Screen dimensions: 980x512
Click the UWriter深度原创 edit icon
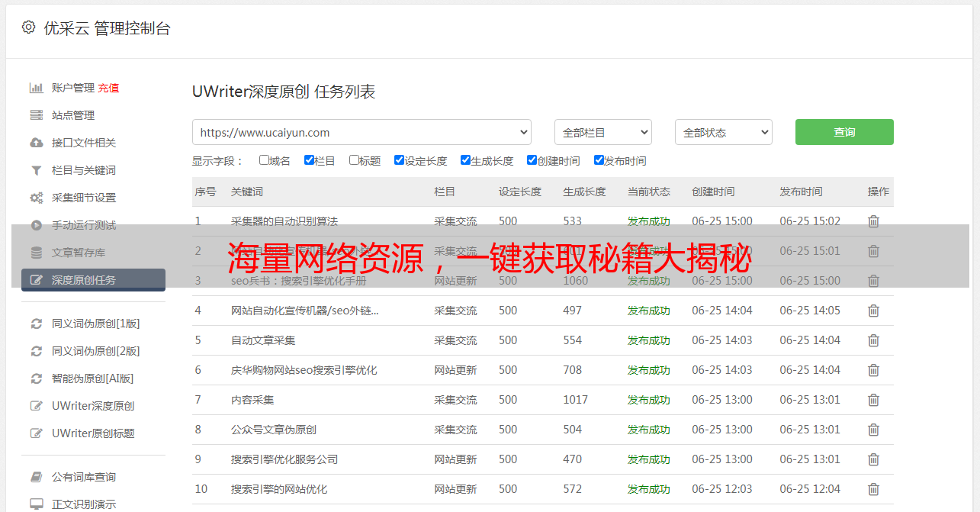click(x=36, y=406)
